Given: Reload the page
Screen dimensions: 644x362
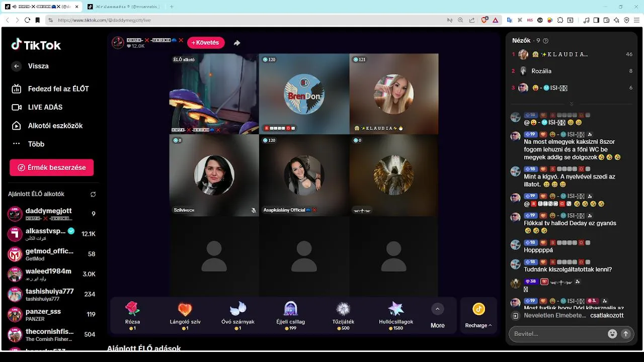Looking at the screenshot, I should click(x=27, y=20).
